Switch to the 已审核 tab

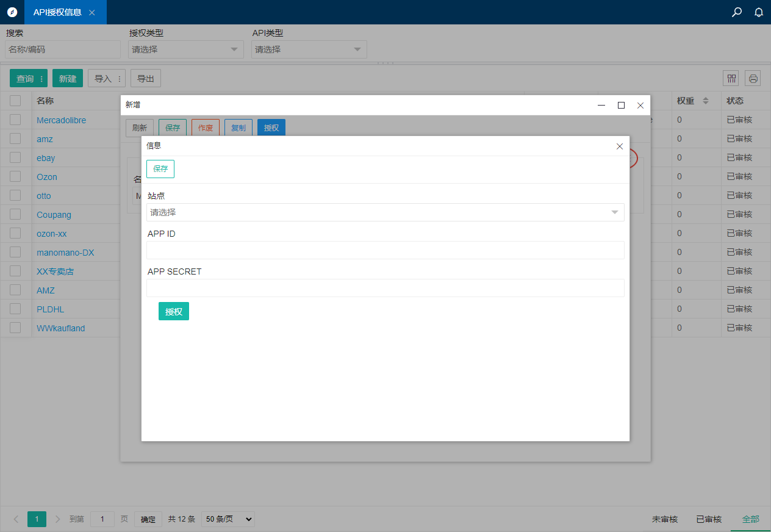(709, 519)
